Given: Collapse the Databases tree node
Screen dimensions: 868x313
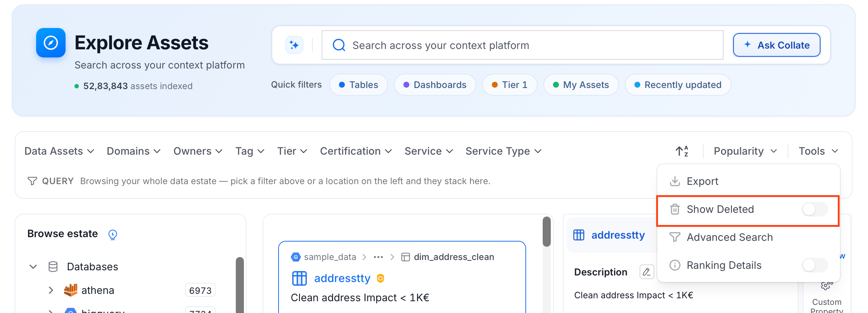Looking at the screenshot, I should 33,267.
